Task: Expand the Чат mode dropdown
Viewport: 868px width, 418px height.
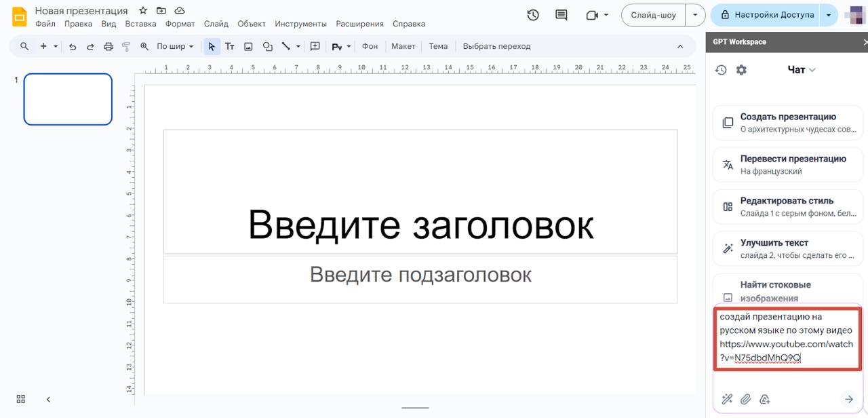Action: pos(802,70)
